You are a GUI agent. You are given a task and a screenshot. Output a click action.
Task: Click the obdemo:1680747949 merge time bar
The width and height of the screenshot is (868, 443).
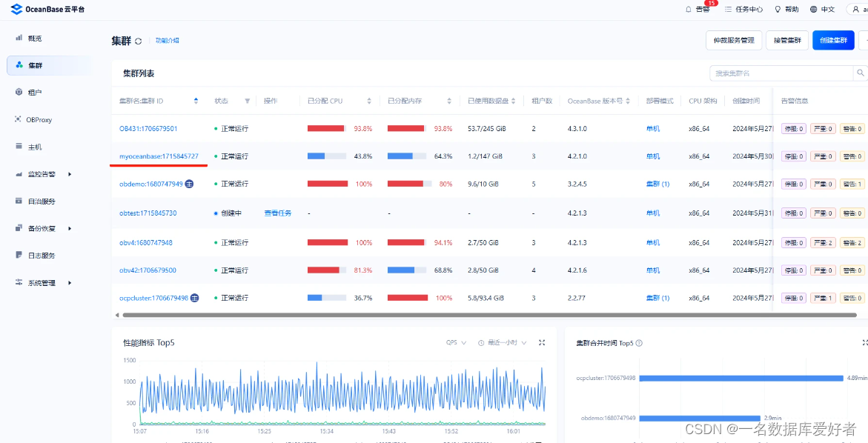700,418
